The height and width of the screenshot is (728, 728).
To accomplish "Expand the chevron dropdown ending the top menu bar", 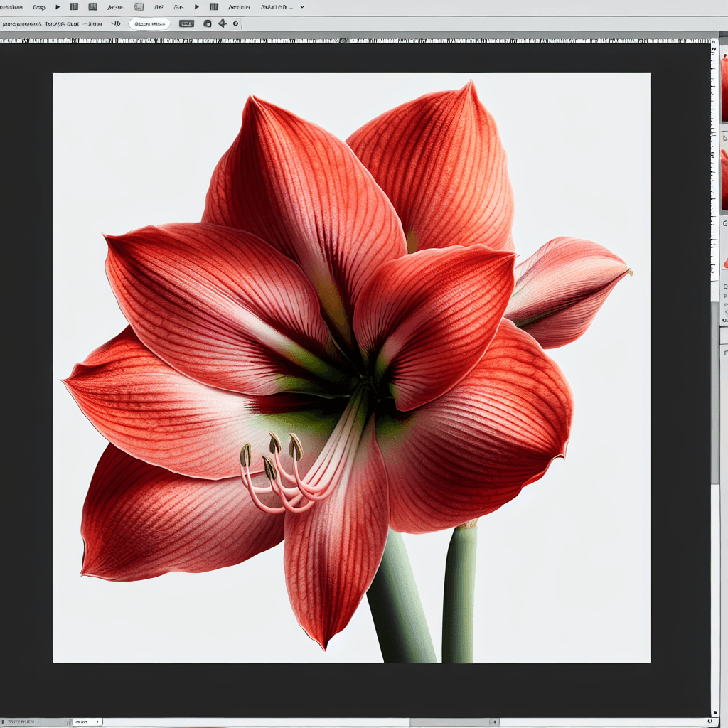I will click(x=302, y=7).
